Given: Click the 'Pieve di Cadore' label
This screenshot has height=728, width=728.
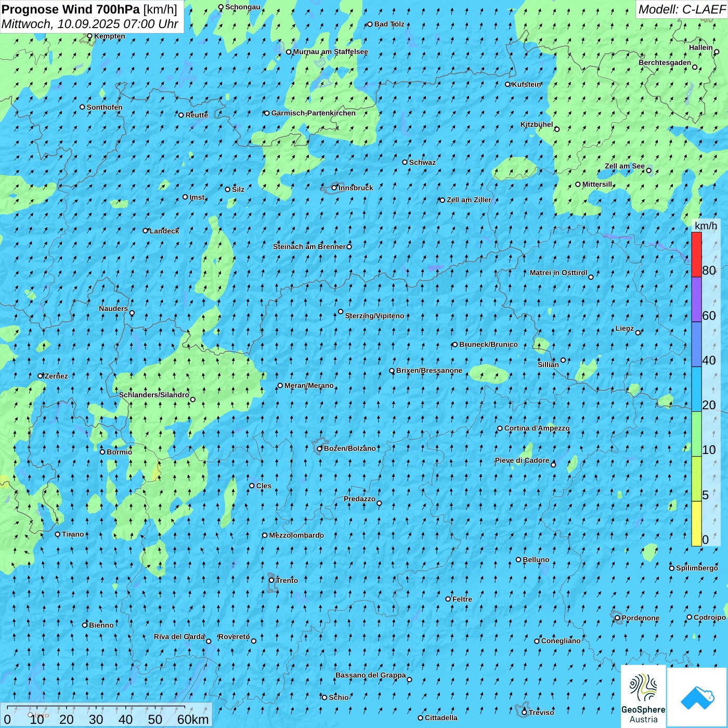Looking at the screenshot, I should 522,460.
